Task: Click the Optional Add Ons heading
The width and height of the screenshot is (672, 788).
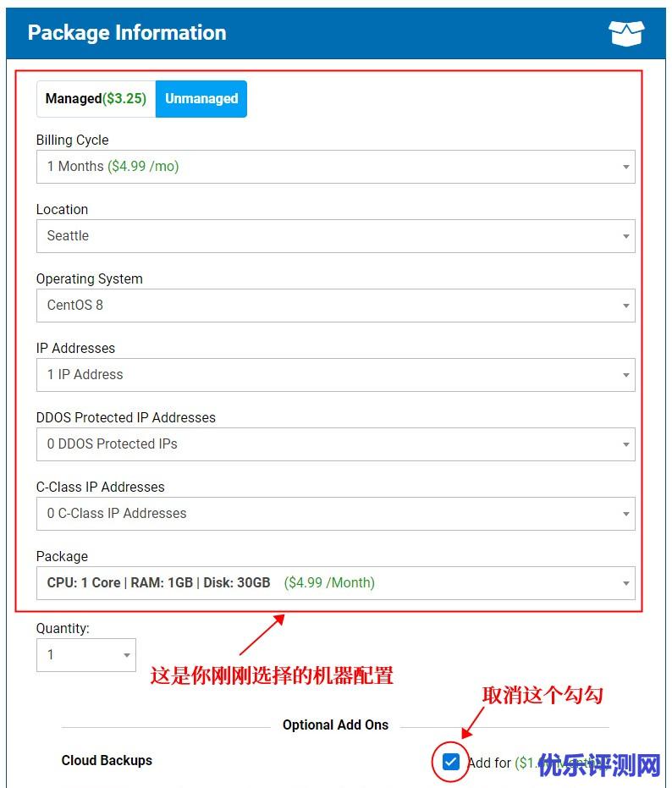Action: (336, 725)
